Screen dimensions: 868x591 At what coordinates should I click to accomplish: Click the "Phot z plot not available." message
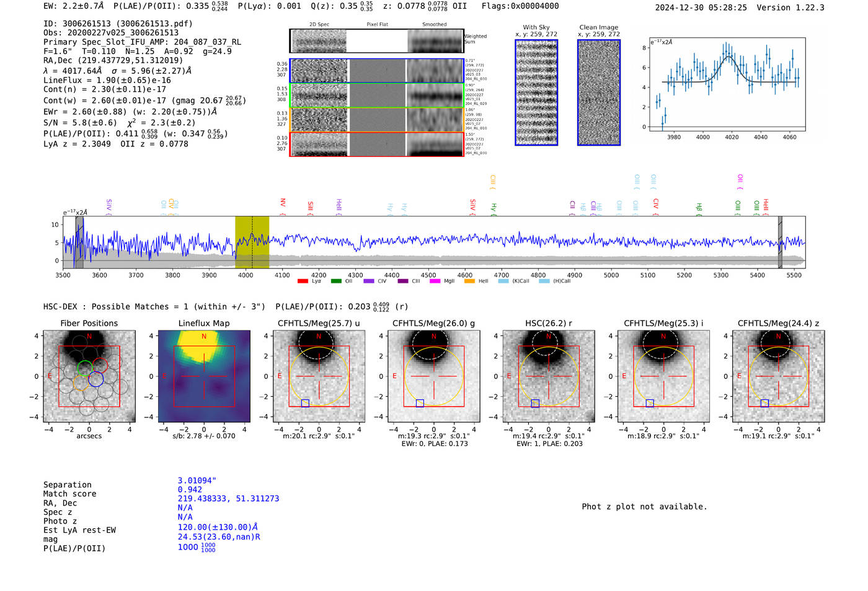[x=644, y=507]
